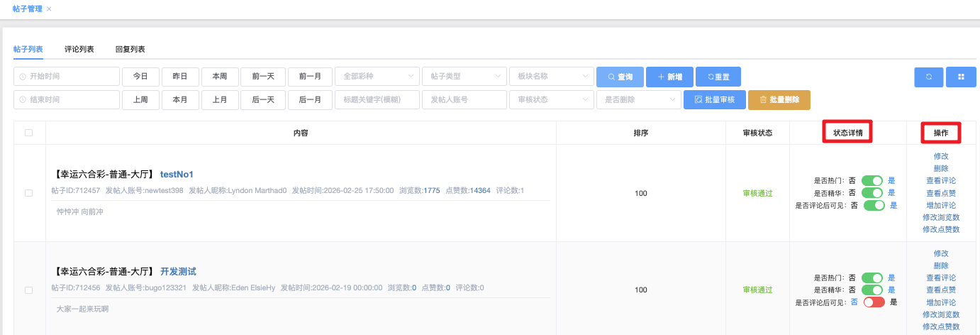This screenshot has width=980, height=335.
Task: Expand the 审核状态 filter dropdown
Action: pos(551,100)
